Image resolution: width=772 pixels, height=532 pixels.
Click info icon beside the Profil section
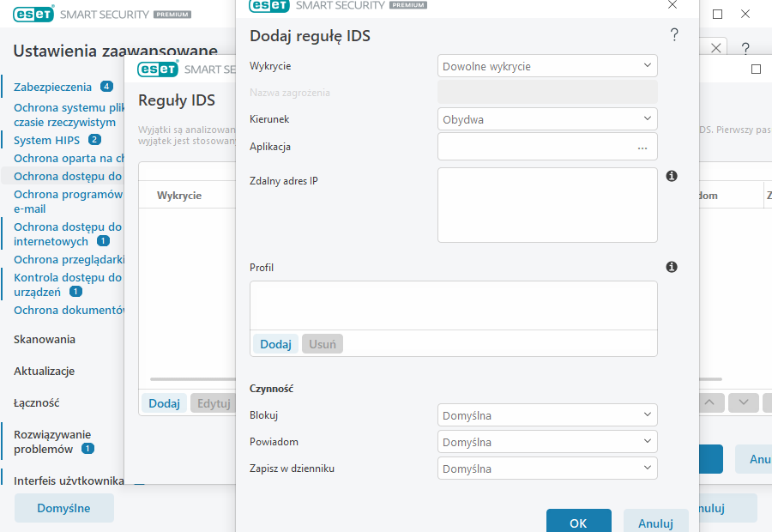point(672,267)
